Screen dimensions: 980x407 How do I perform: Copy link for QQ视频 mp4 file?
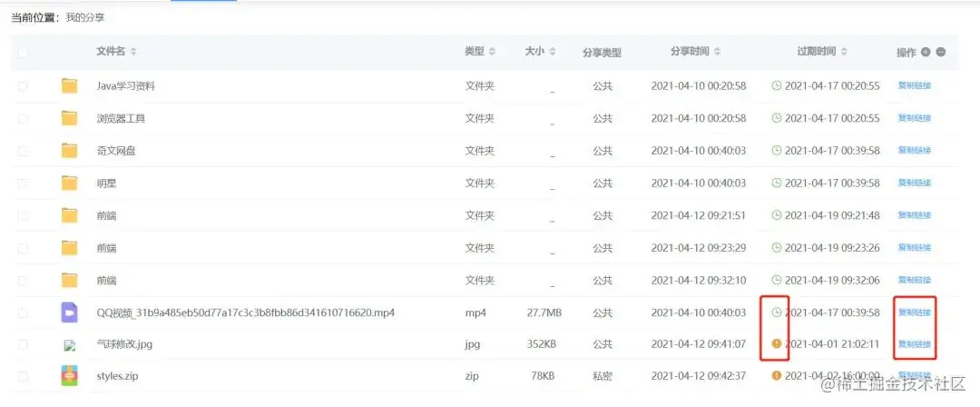point(915,313)
